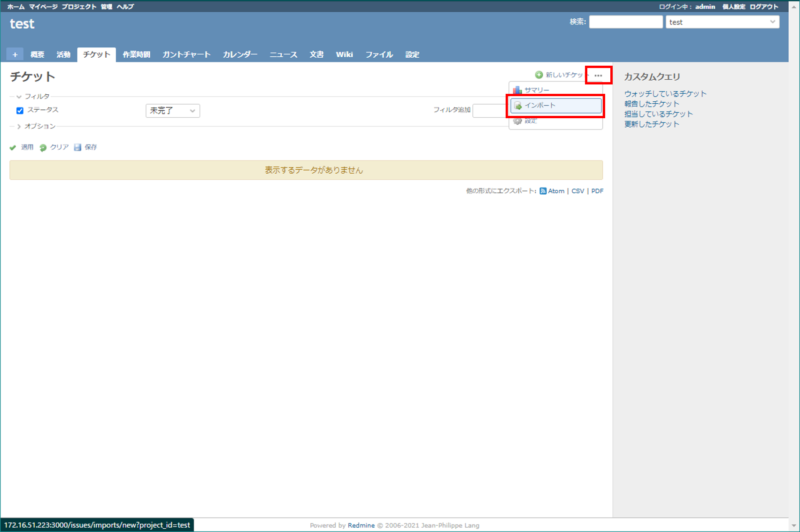Image resolution: width=800 pixels, height=532 pixels.
Task: Open a new ticket via the green plus icon
Action: [539, 74]
